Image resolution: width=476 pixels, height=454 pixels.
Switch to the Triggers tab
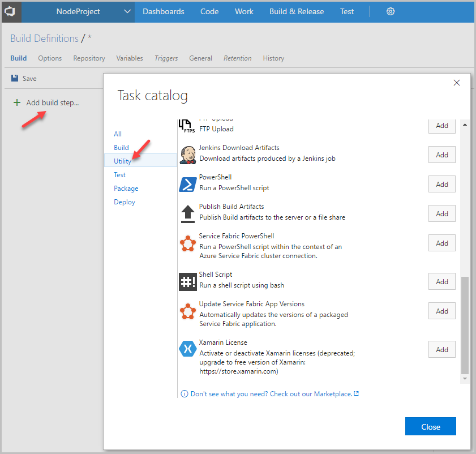(166, 58)
